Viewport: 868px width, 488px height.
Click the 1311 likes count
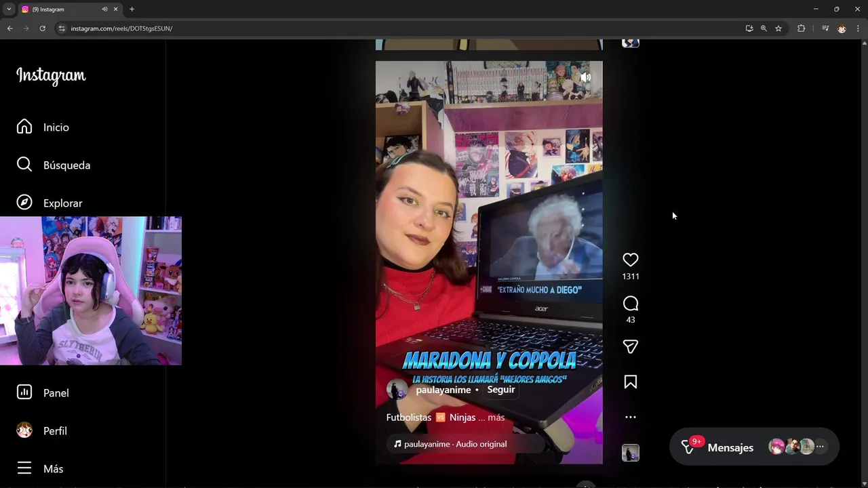click(631, 277)
